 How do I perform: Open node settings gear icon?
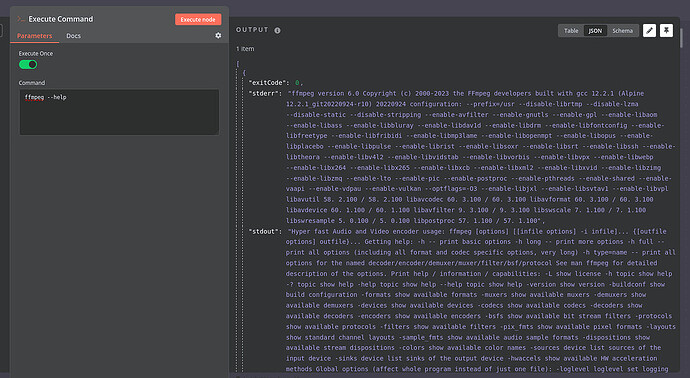218,36
